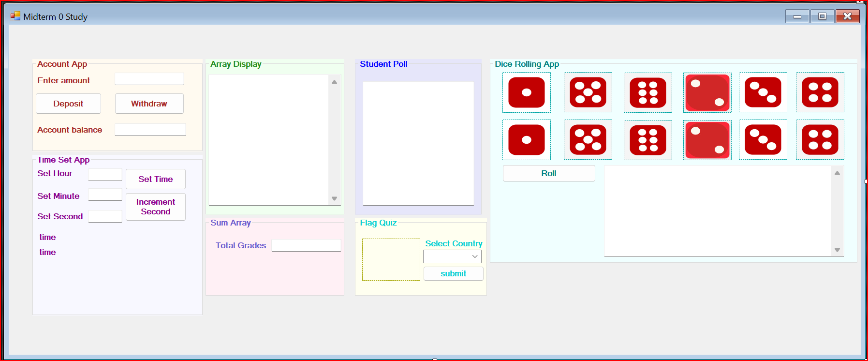Click the lower time label
868x361 pixels.
coord(47,252)
